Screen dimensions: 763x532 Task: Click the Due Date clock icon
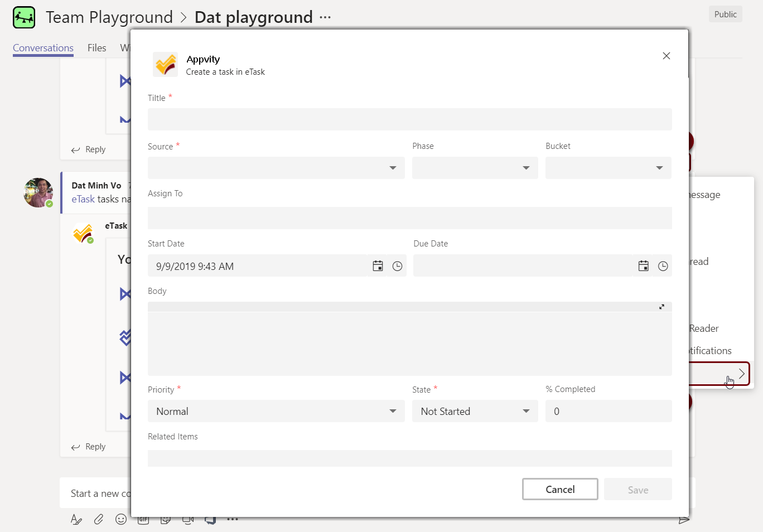coord(663,266)
